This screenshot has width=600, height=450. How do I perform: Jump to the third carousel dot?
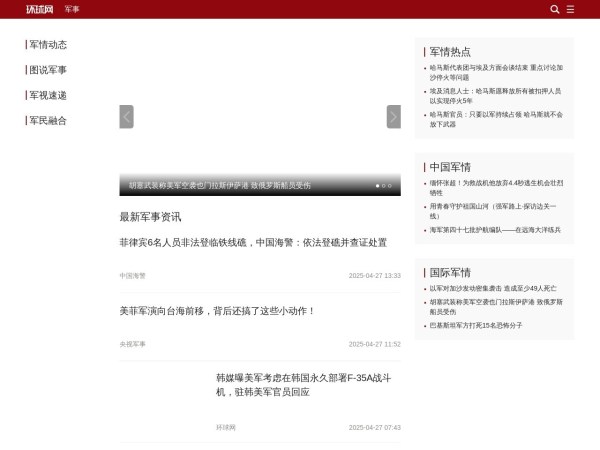390,185
